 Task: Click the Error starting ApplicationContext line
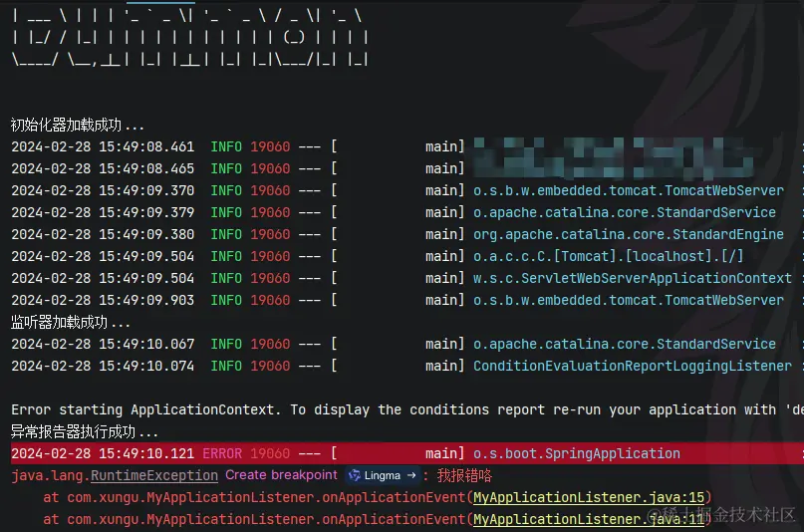(x=407, y=410)
